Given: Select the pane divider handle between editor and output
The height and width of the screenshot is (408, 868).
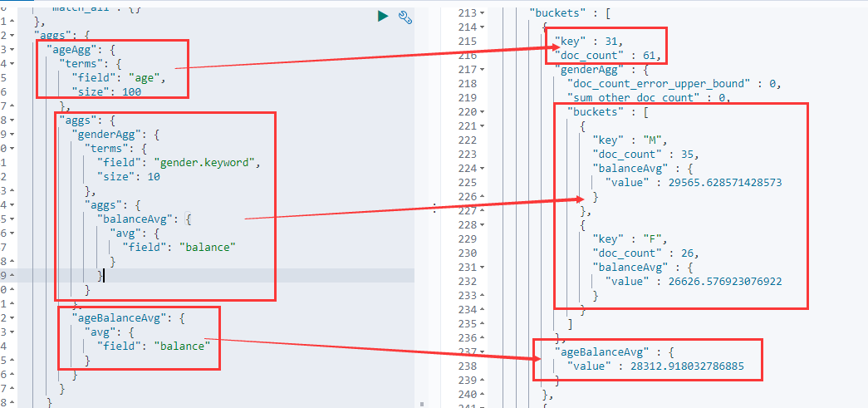Looking at the screenshot, I should point(434,208).
